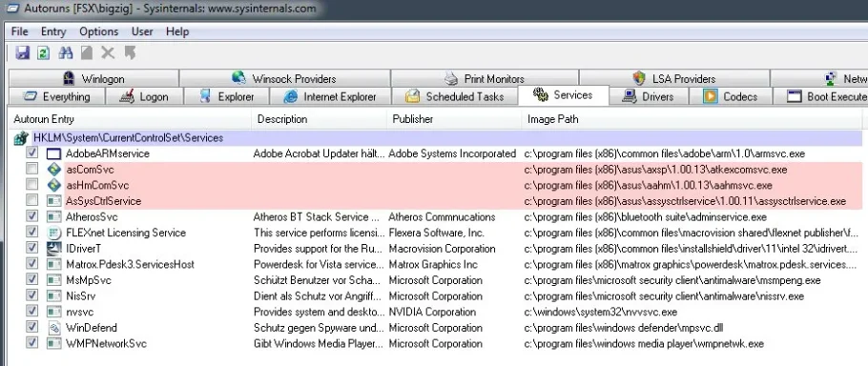This screenshot has height=366, width=868.
Task: Click the WinDefend entry icon
Action: click(53, 328)
